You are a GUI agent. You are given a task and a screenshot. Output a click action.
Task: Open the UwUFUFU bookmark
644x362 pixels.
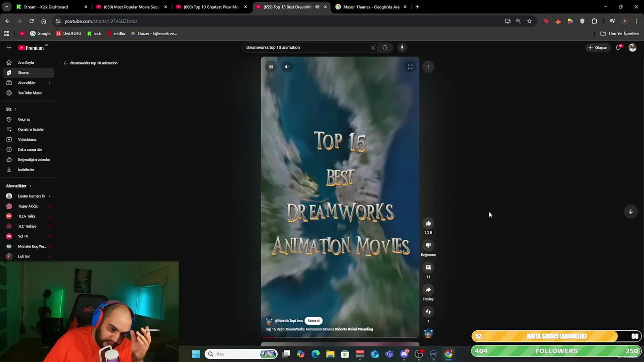(69, 34)
